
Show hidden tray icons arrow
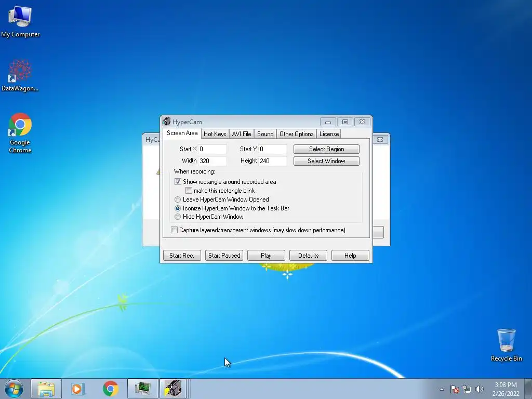442,389
